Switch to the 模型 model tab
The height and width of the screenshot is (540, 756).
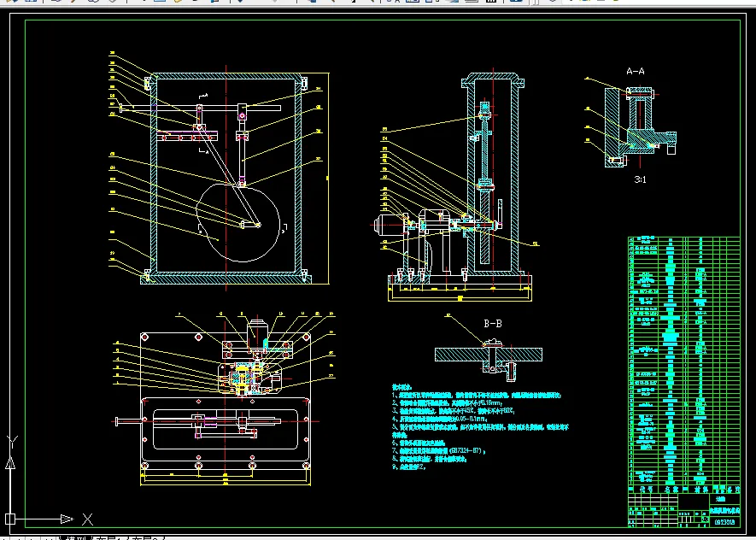[75, 537]
